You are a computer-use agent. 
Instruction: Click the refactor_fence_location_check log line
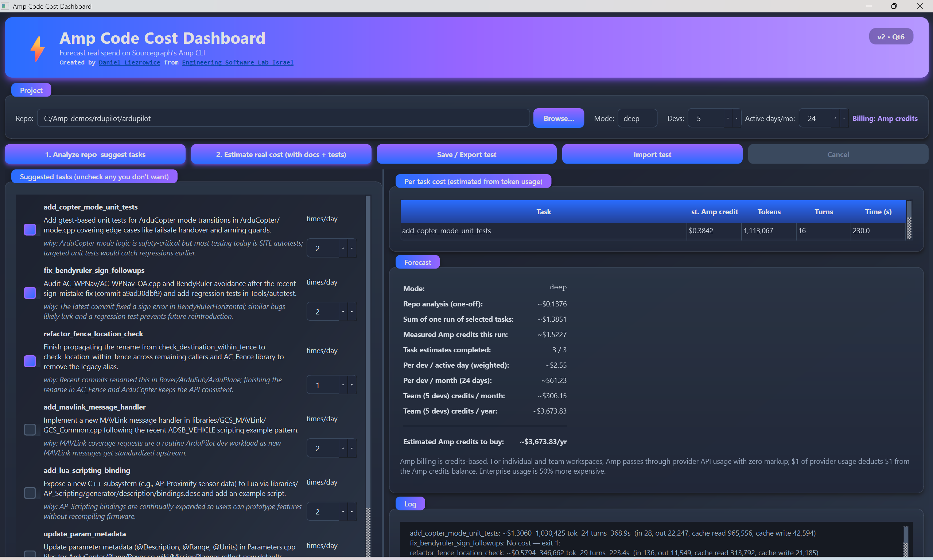coord(614,553)
